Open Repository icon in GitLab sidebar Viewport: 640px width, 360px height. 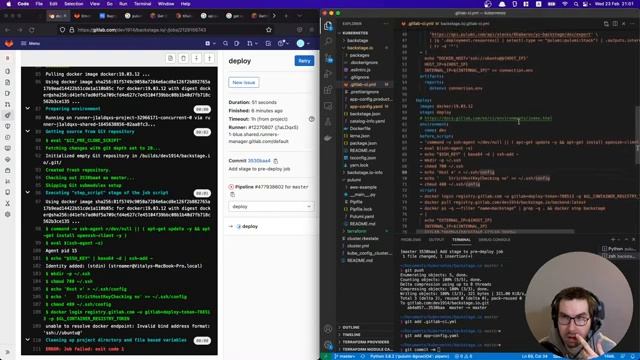pyautogui.click(x=8, y=82)
